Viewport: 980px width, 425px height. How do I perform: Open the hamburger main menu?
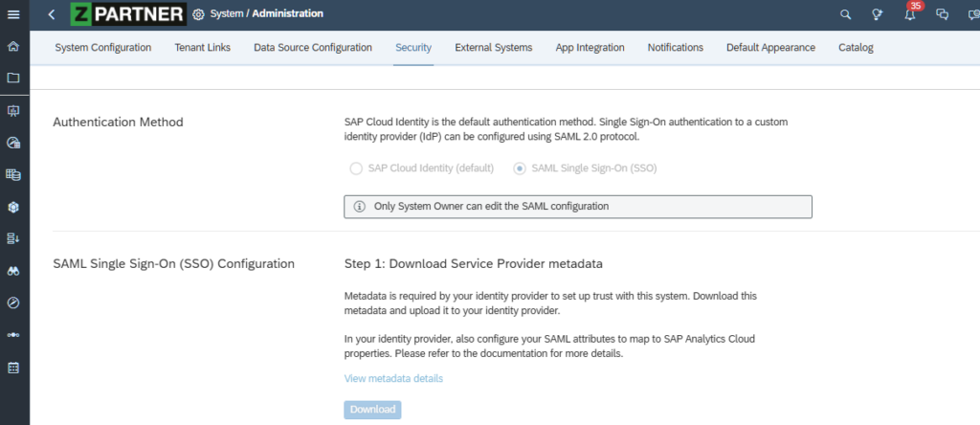[x=13, y=14]
